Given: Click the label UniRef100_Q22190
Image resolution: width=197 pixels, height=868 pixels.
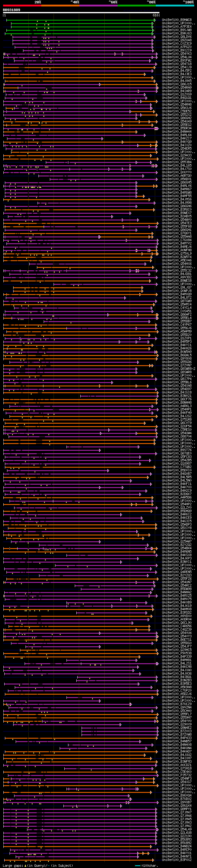Looking at the screenshot, I should point(177,836).
